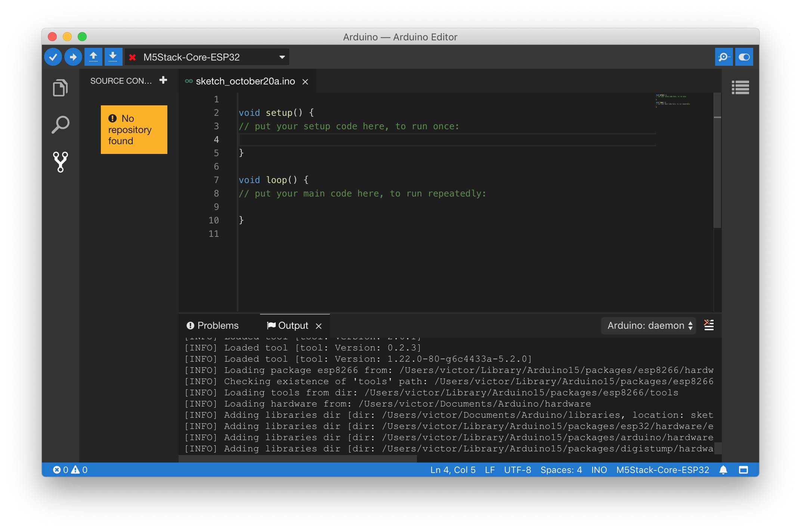Click the save sketch downward arrow icon
This screenshot has width=801, height=532.
click(113, 57)
